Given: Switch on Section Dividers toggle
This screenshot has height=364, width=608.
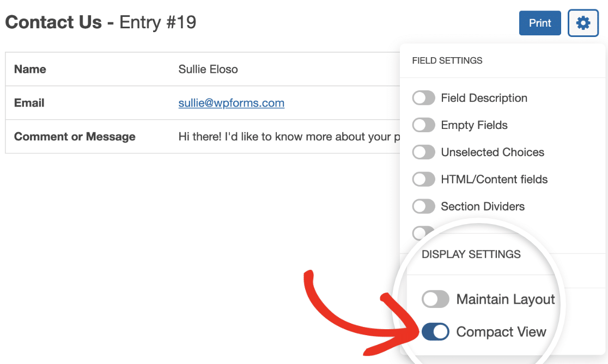Looking at the screenshot, I should pos(423,206).
